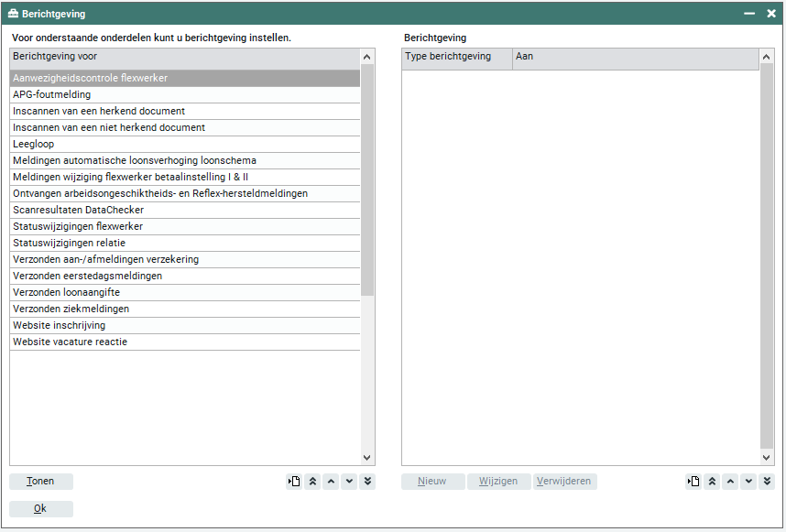Move up one row in left list

(x=331, y=482)
